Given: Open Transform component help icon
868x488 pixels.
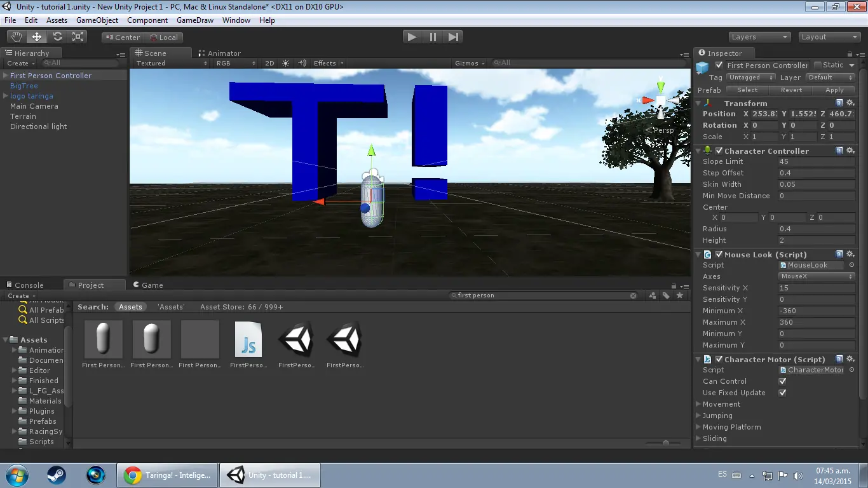Looking at the screenshot, I should coord(839,103).
